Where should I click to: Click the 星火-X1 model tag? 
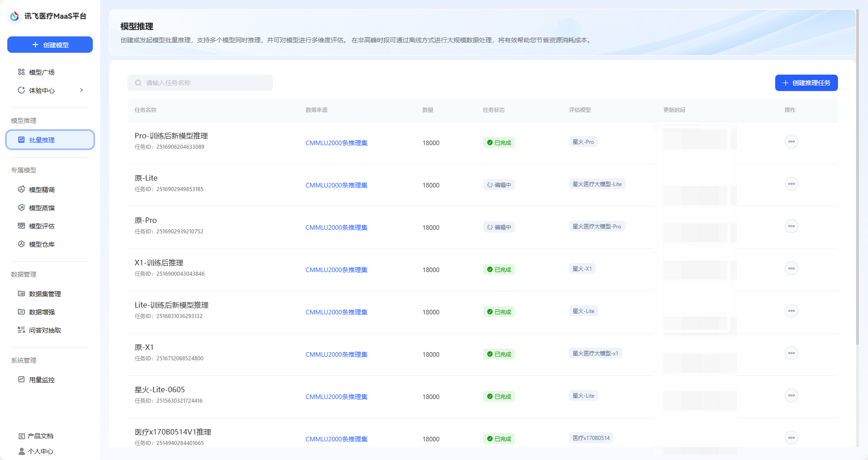pyautogui.click(x=582, y=269)
